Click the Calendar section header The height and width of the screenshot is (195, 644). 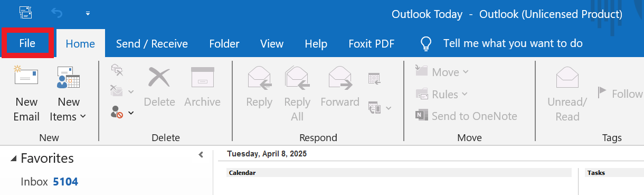pyautogui.click(x=399, y=173)
